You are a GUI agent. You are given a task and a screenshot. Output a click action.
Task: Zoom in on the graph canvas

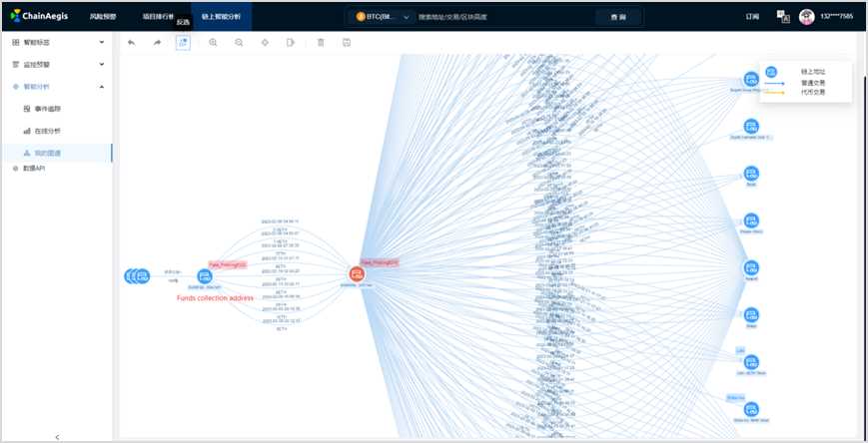point(213,43)
